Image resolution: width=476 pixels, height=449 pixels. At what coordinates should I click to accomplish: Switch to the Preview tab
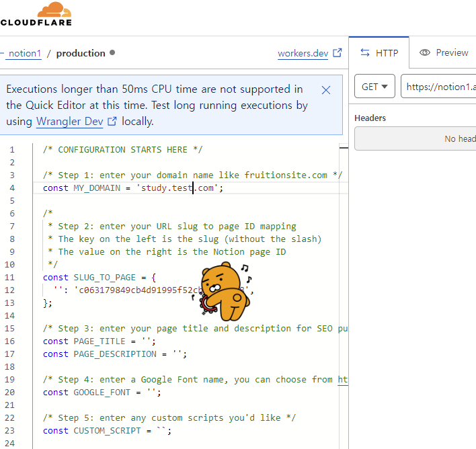click(x=444, y=53)
